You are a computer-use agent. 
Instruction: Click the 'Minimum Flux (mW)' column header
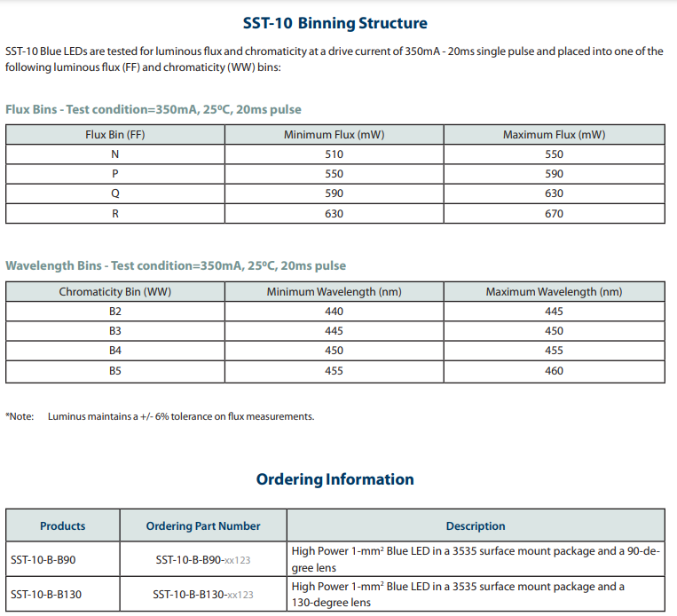tap(335, 135)
